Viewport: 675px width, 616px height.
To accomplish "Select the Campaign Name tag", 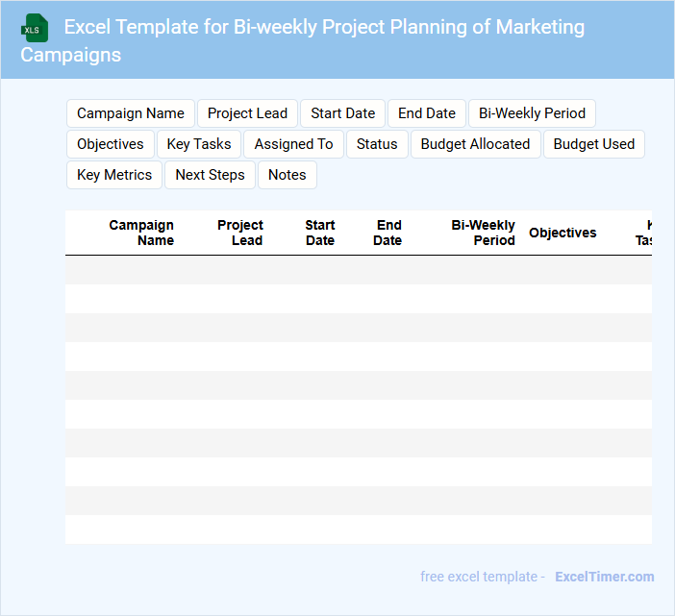I will coord(131,113).
